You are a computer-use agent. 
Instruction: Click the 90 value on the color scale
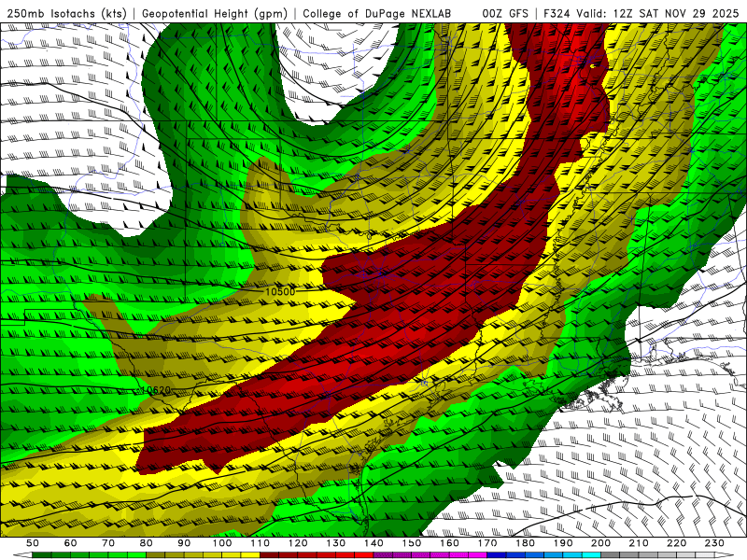[x=184, y=543]
